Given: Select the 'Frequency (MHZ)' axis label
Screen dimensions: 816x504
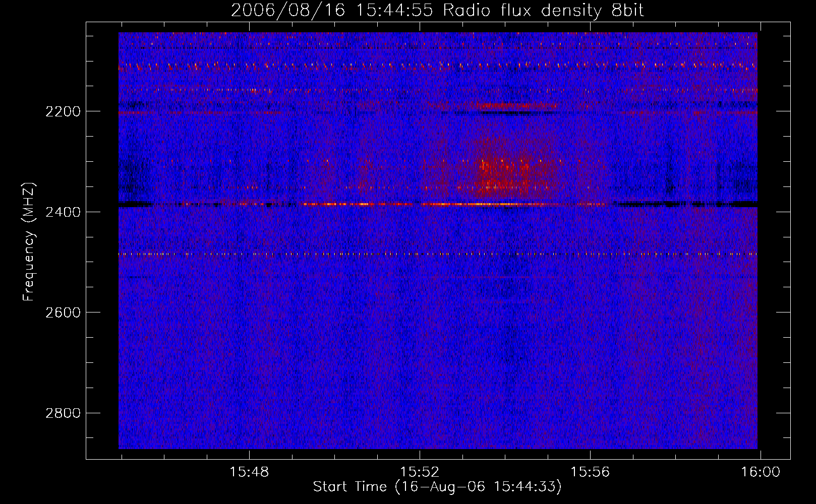Looking at the screenshot, I should (29, 242).
